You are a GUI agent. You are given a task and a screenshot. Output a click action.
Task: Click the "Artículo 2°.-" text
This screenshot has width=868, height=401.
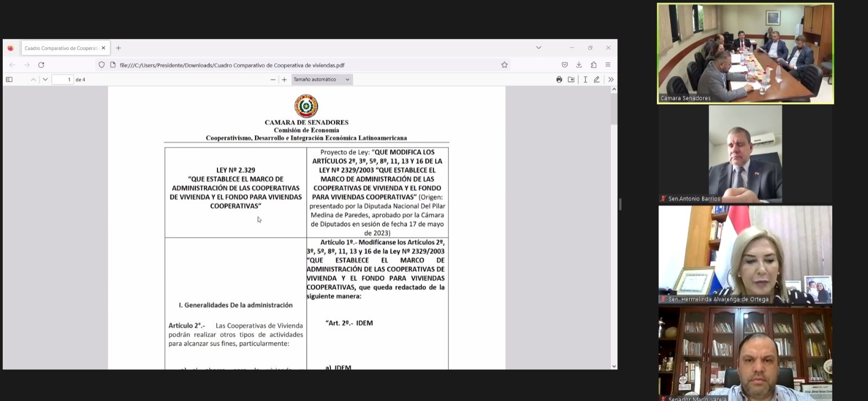187,326
